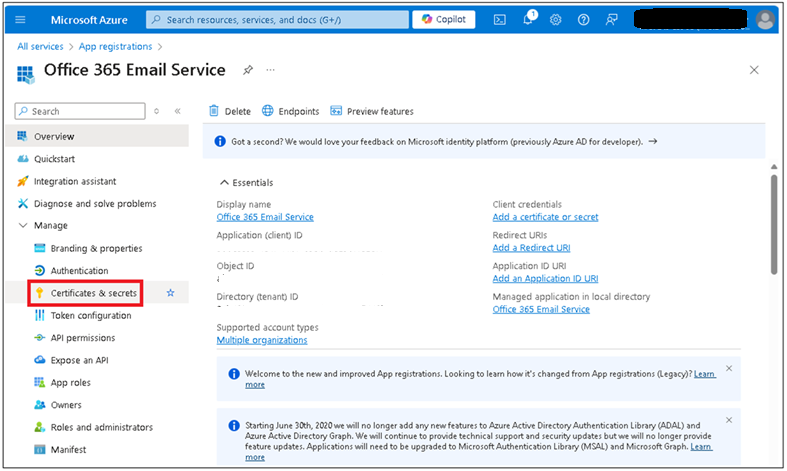
Task: Open Diagnose and solve problems
Action: coord(97,203)
